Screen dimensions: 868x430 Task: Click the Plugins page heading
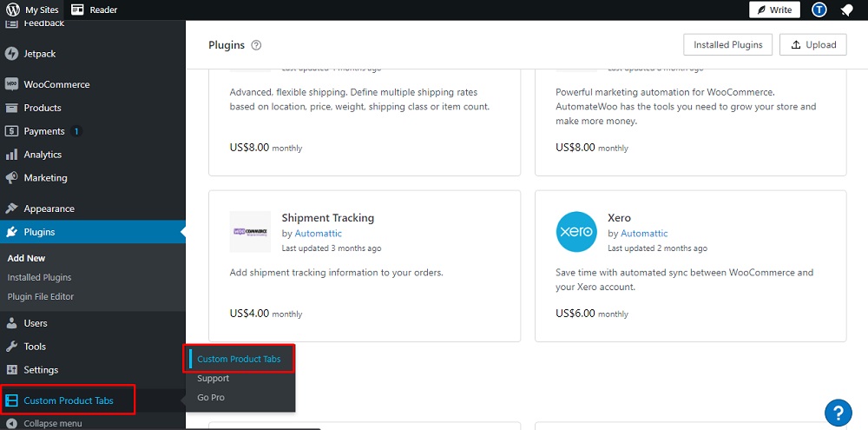(x=227, y=45)
